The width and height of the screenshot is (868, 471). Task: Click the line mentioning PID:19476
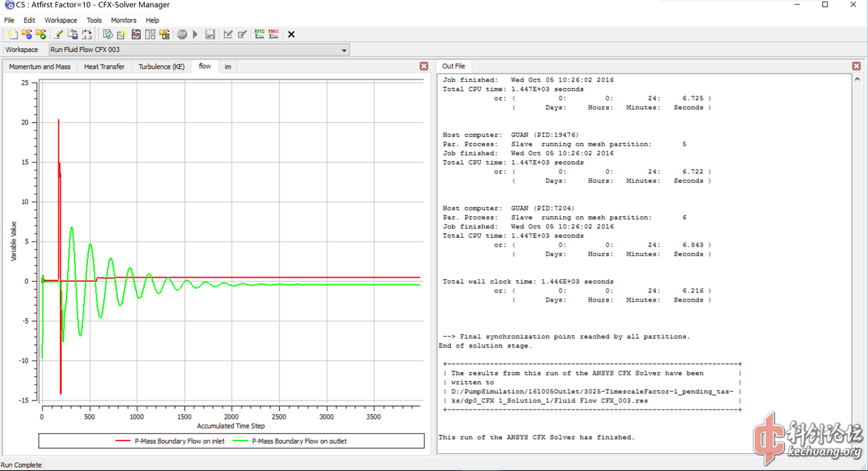click(511, 135)
